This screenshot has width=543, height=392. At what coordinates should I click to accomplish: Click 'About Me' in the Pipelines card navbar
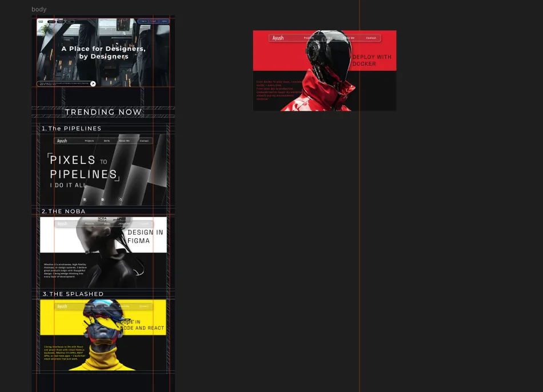(125, 141)
